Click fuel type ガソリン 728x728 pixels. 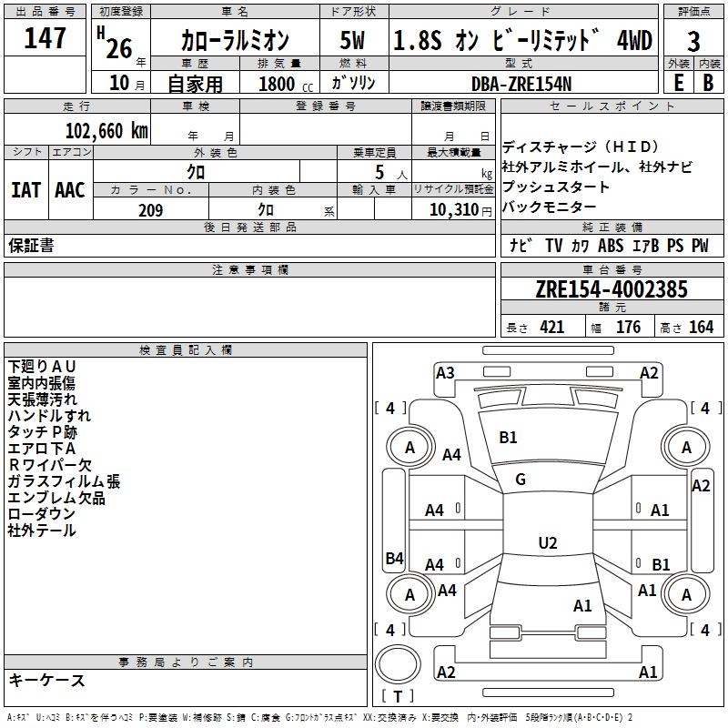click(353, 83)
